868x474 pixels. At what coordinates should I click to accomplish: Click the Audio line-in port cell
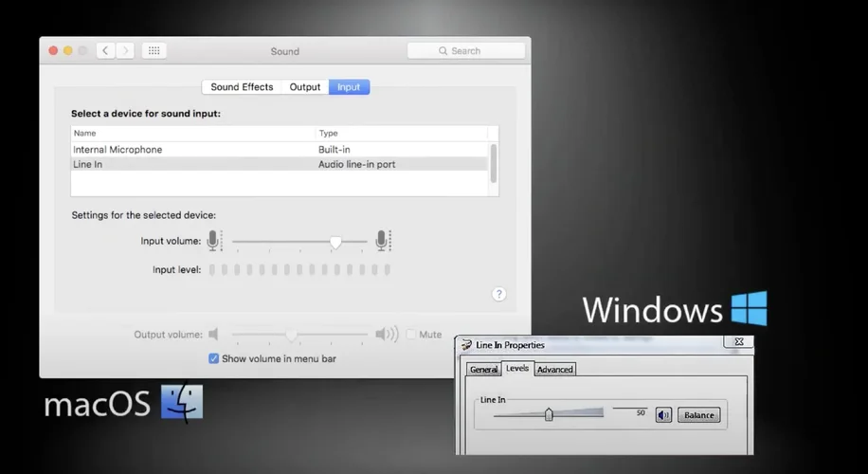pyautogui.click(x=357, y=164)
